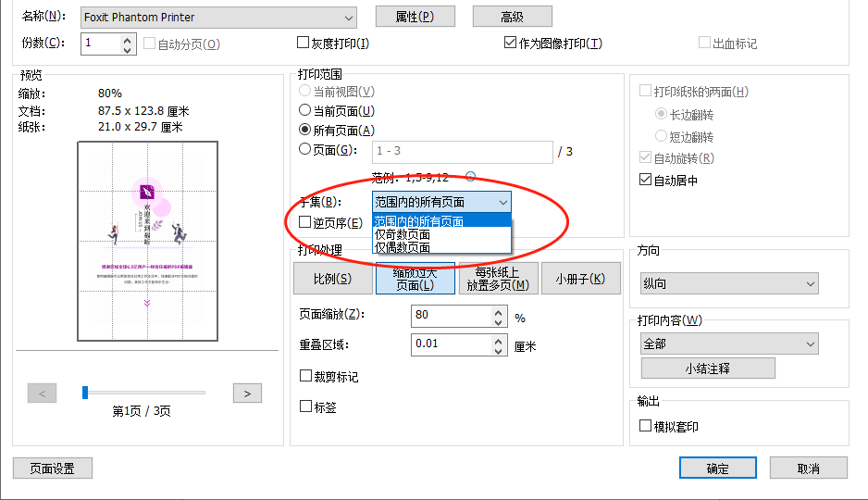The width and height of the screenshot is (868, 500).
Task: Choose 仅偶数页面 from the list
Action: [x=441, y=247]
